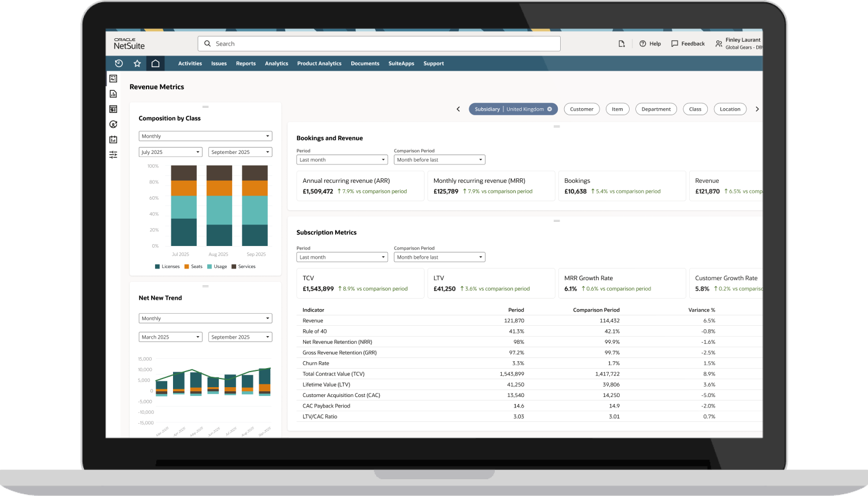The height and width of the screenshot is (496, 868).
Task: Click the Feedback button
Action: [687, 44]
